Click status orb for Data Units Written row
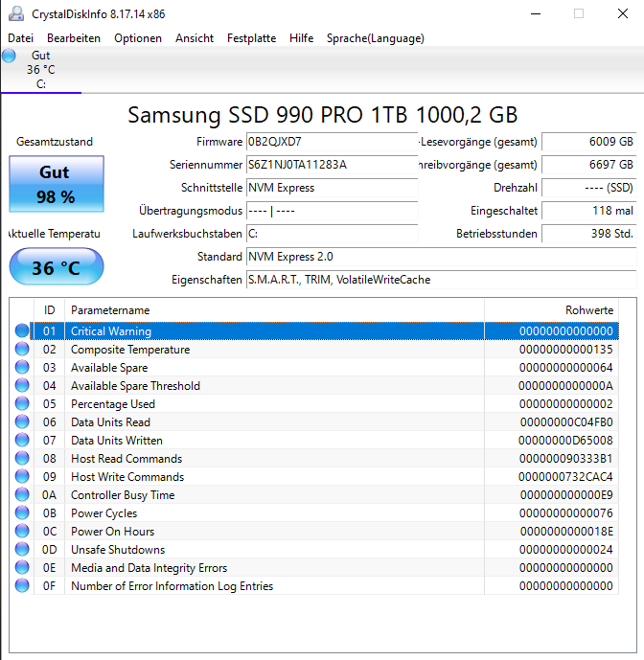Image resolution: width=644 pixels, height=660 pixels. coord(22,440)
